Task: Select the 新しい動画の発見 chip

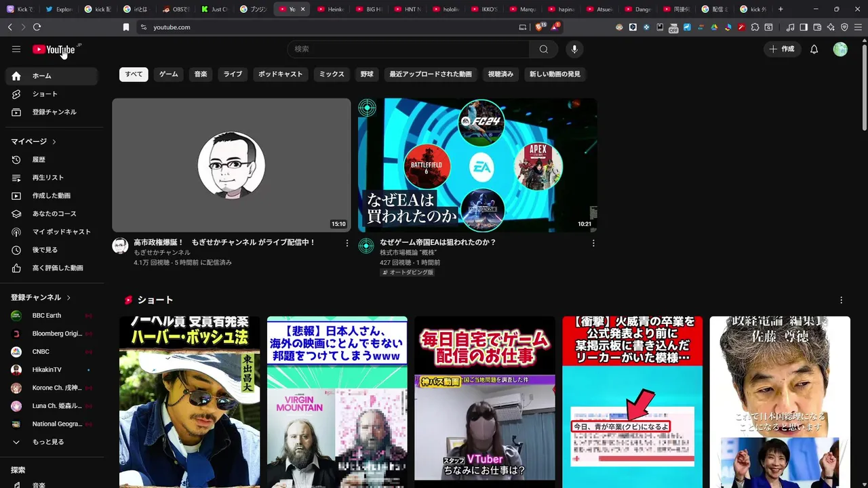Action: pos(555,74)
